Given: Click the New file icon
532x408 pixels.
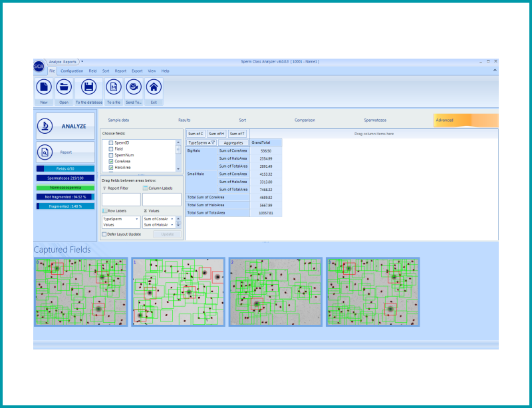Looking at the screenshot, I should click(44, 87).
